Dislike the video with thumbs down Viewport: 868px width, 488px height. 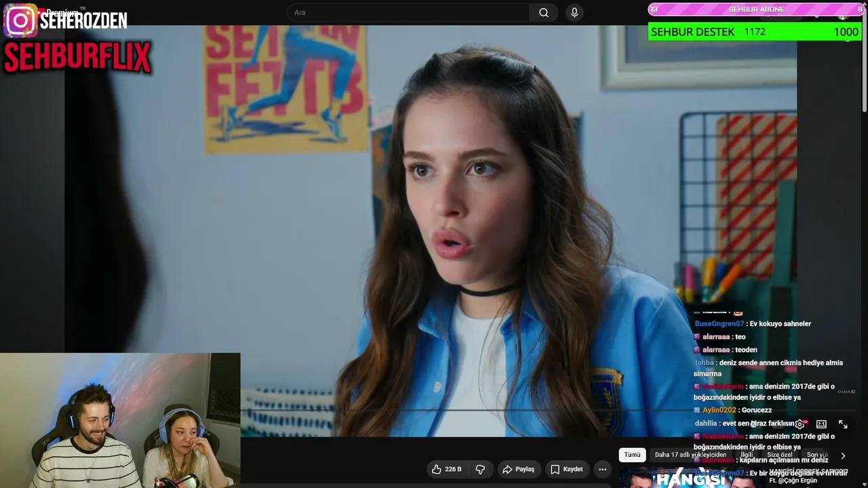click(480, 469)
